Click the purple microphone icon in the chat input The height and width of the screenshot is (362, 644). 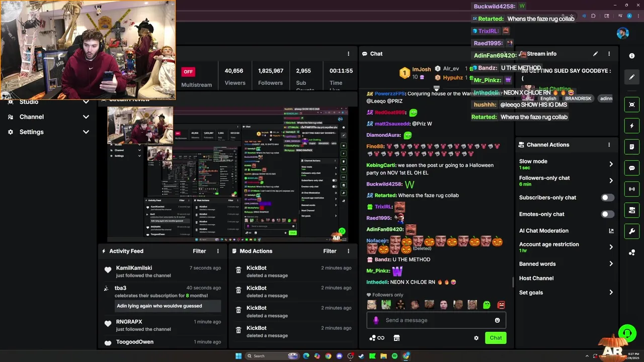click(x=376, y=320)
